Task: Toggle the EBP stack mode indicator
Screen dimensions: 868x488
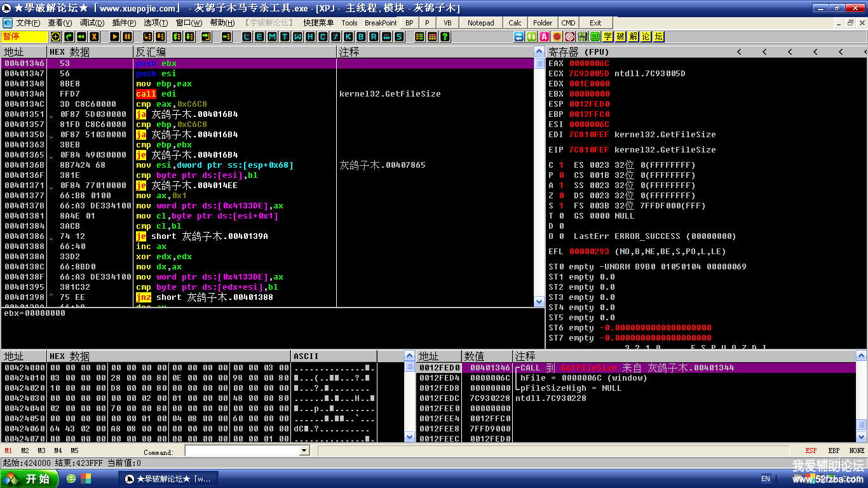Action: point(834,451)
